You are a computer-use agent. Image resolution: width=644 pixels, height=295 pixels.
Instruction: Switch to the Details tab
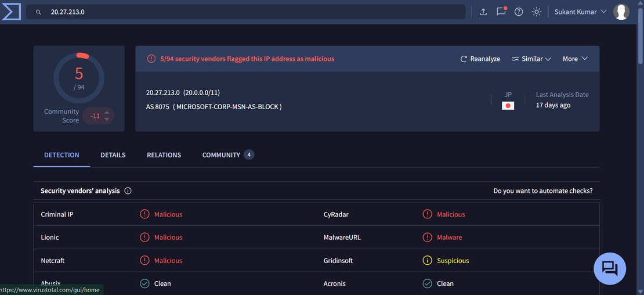(x=113, y=155)
